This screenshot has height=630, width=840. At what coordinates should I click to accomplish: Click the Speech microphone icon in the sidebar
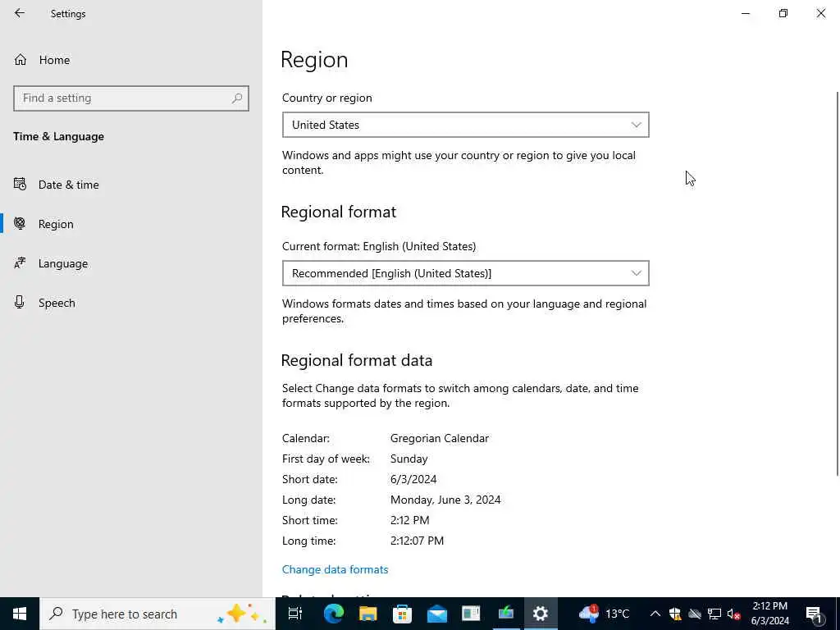point(20,302)
